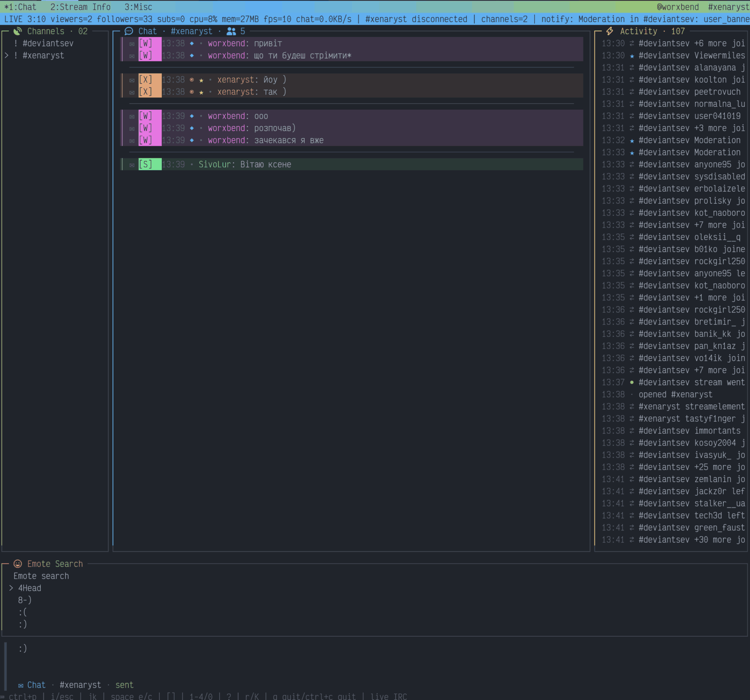Click envelope icon on SivoLur message
This screenshot has height=700, width=750.
(x=132, y=165)
